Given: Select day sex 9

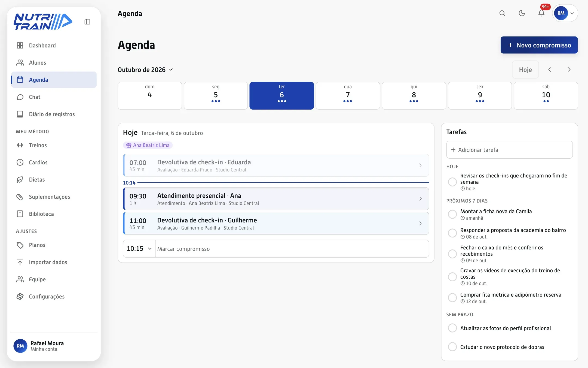Looking at the screenshot, I should (480, 96).
